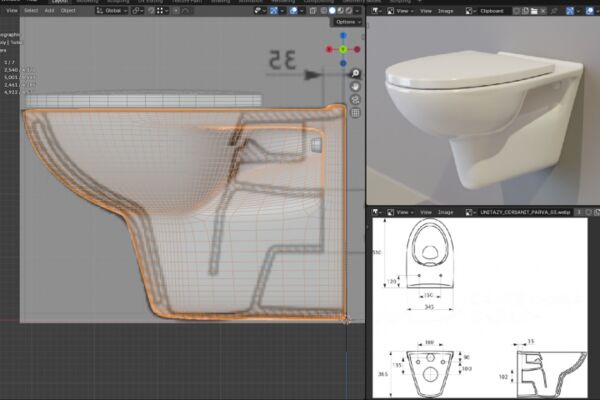The width and height of the screenshot is (600, 400).
Task: Open object type visibility dropdown
Action: point(259,11)
